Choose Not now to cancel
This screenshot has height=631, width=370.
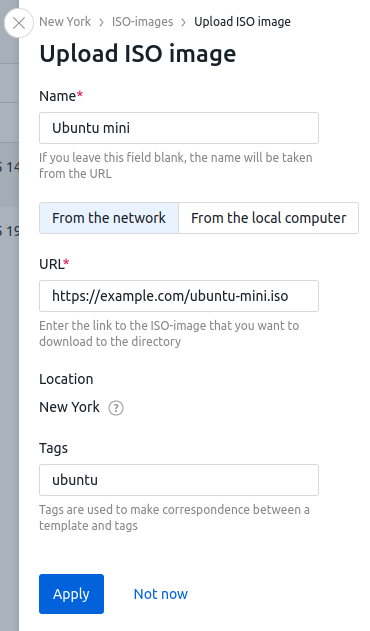161,594
